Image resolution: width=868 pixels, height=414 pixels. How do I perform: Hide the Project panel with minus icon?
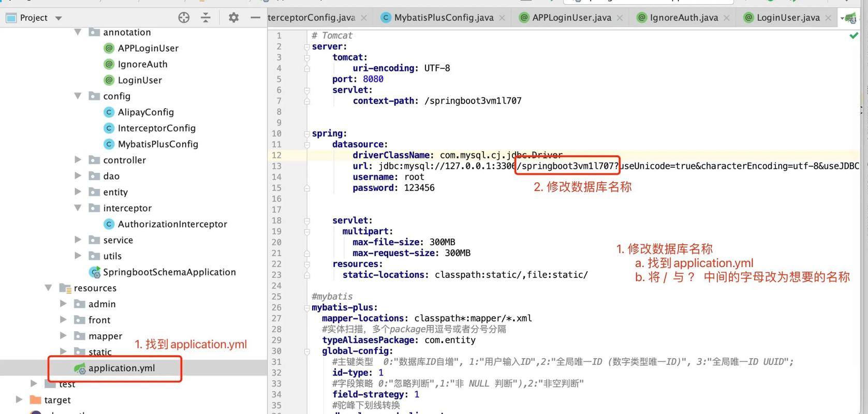pyautogui.click(x=255, y=18)
